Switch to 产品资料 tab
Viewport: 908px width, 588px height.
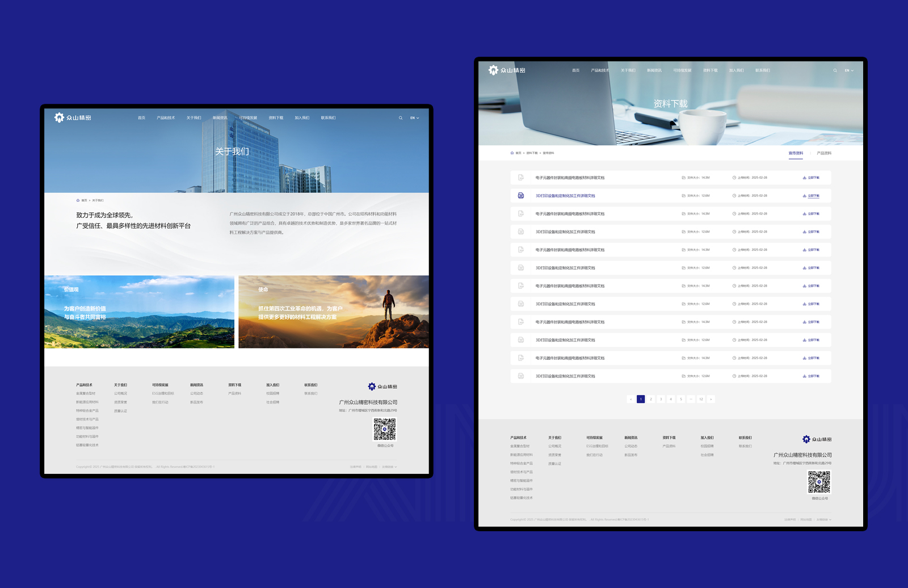click(824, 153)
